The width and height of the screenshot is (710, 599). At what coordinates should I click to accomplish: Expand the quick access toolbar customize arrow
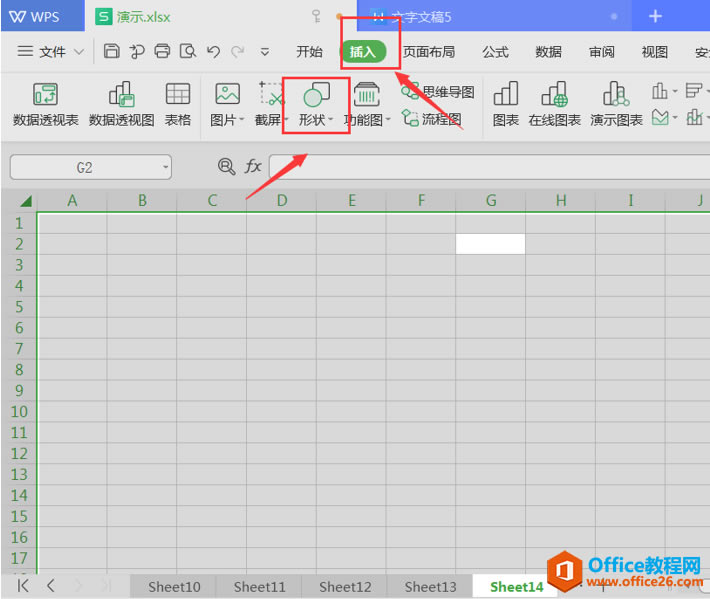265,52
